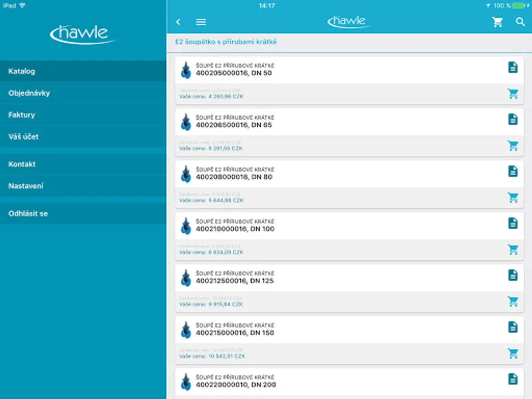This screenshot has width=532, height=399.
Task: Open document icon for DN 80 item
Action: pos(513,171)
